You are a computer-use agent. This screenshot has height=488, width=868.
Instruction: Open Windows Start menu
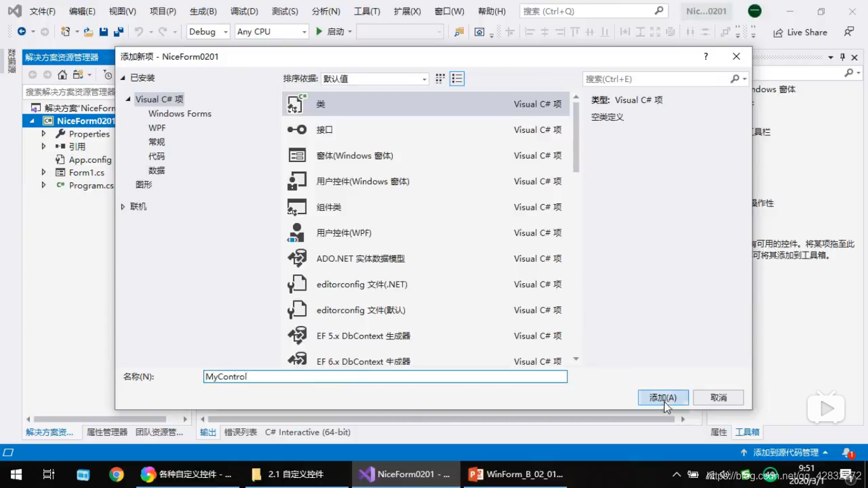click(16, 474)
